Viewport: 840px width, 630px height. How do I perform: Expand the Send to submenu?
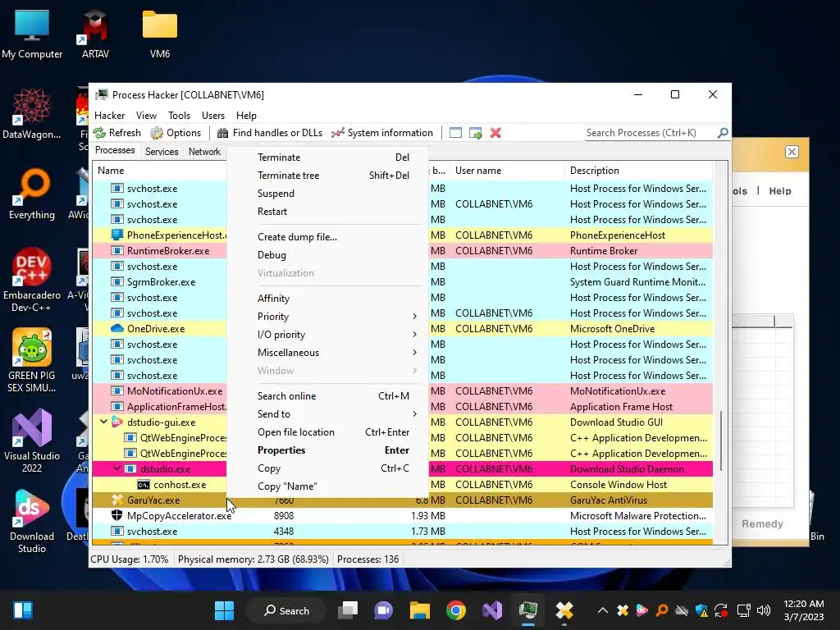point(337,414)
